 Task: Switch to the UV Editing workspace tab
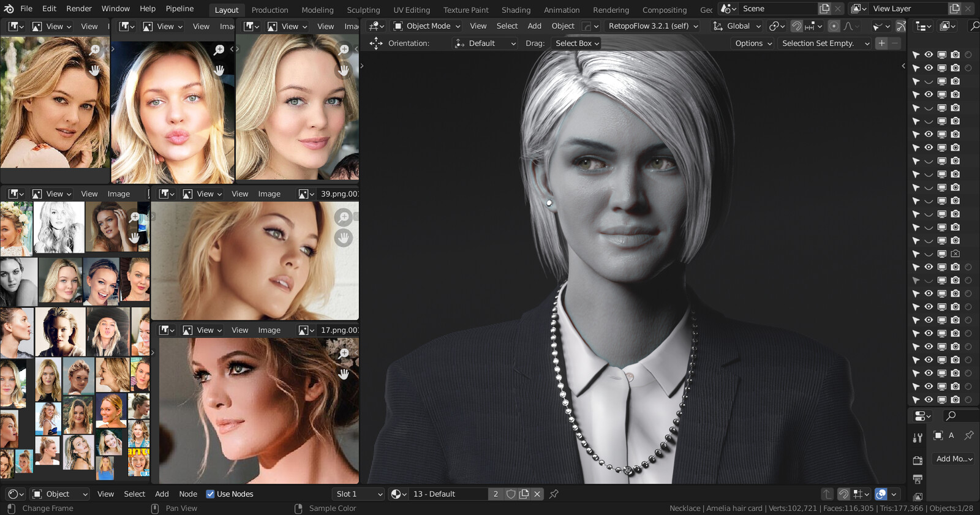pos(412,10)
